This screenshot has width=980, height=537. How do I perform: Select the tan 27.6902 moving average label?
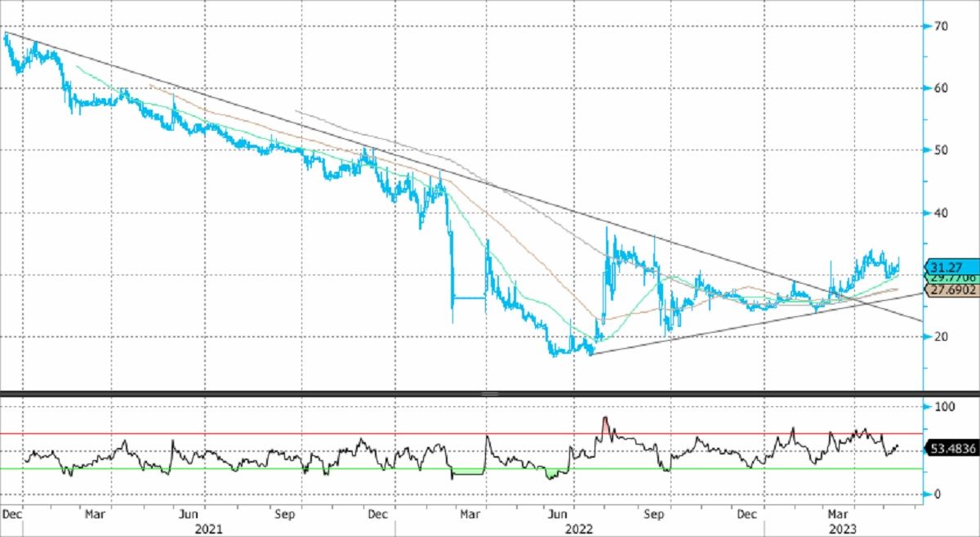click(952, 289)
